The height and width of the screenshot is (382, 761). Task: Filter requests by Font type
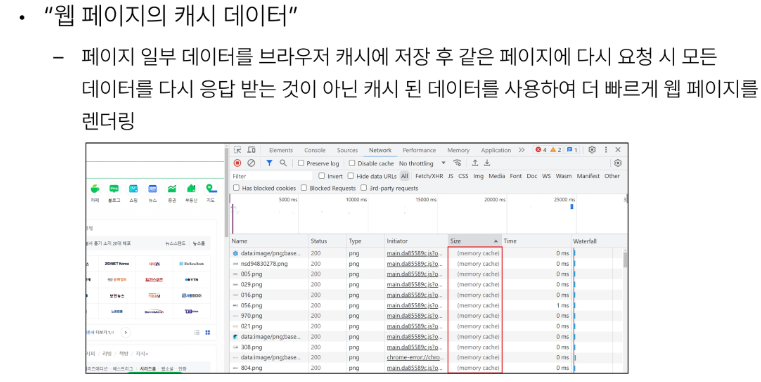(x=516, y=176)
